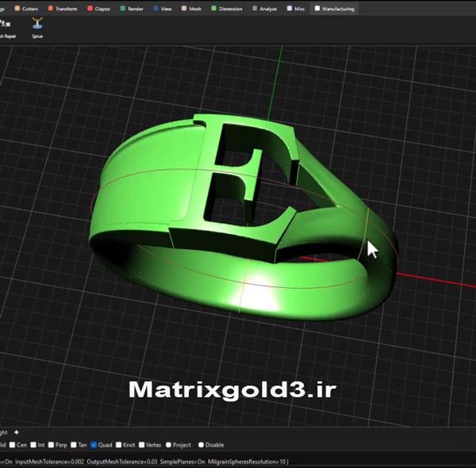Toggle the Project osnap option

(x=169, y=445)
